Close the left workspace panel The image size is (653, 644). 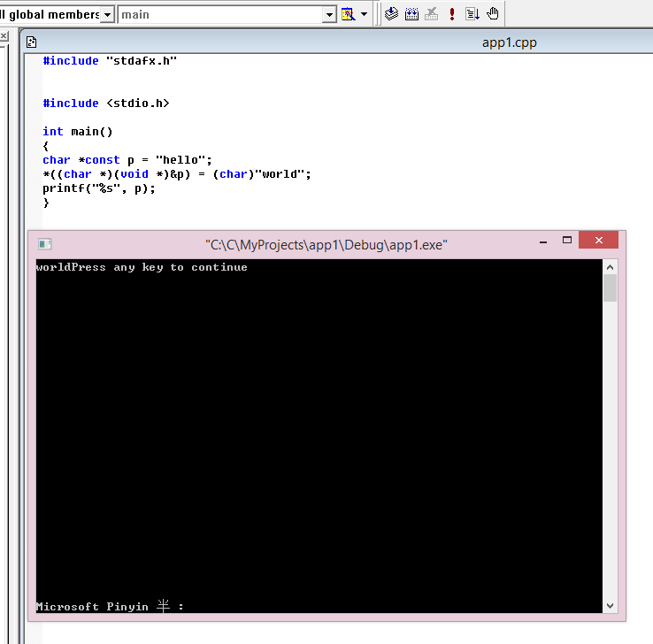pyautogui.click(x=4, y=36)
